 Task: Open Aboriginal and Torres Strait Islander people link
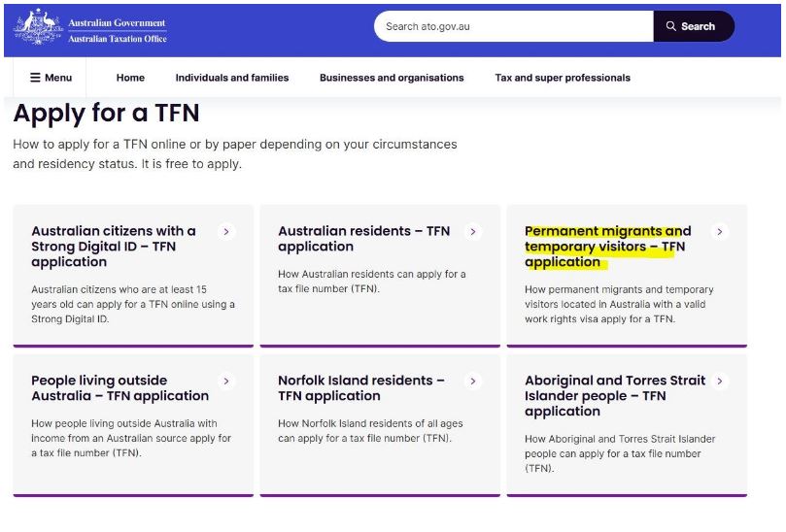(615, 396)
